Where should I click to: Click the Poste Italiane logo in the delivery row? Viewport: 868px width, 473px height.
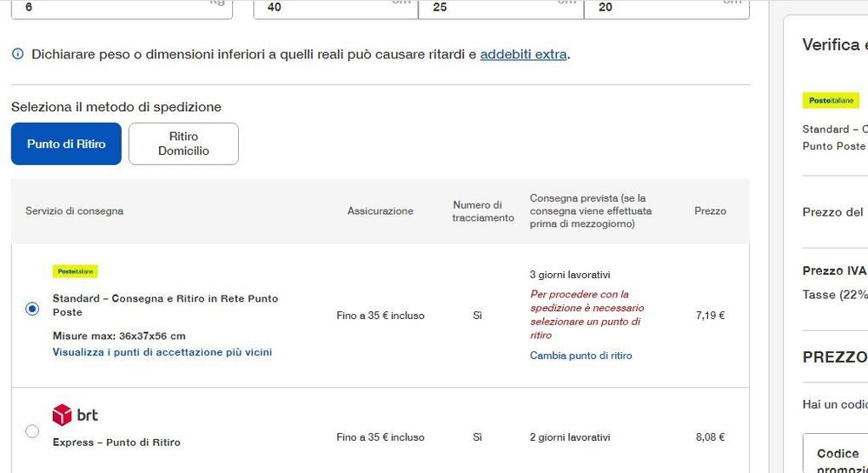pyautogui.click(x=76, y=271)
